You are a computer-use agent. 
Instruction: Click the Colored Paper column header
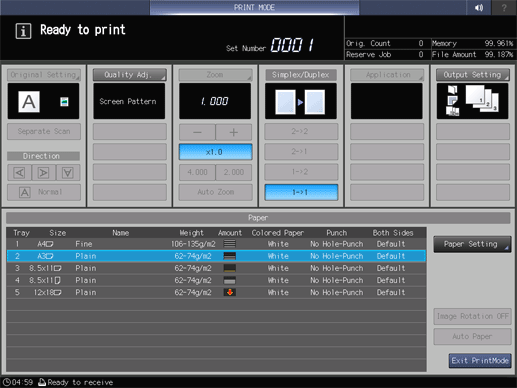pos(278,233)
